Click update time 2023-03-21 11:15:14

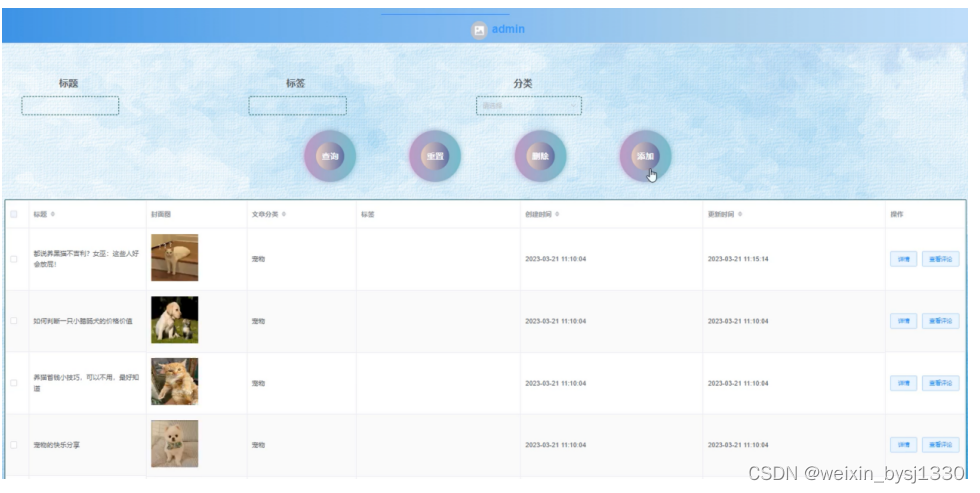(738, 259)
